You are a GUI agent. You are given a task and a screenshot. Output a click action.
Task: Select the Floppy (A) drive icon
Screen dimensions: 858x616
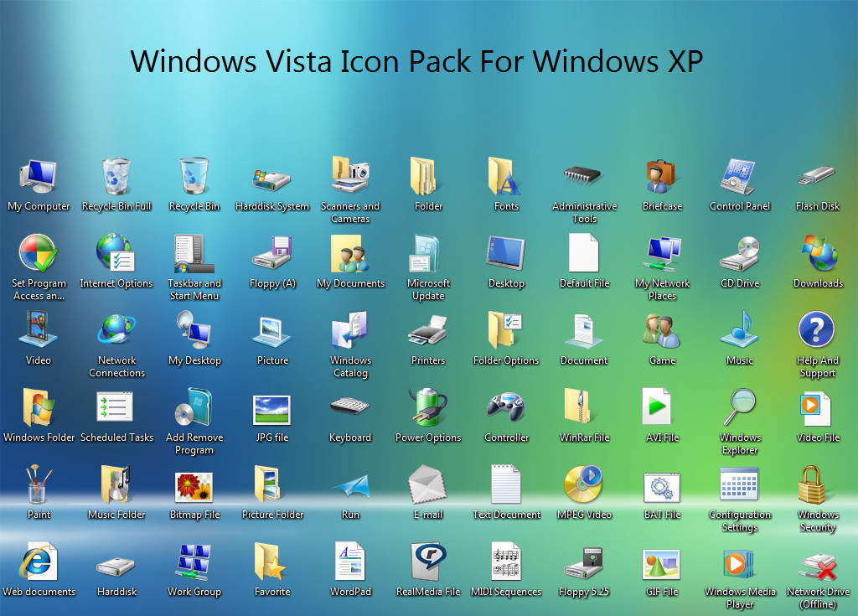click(272, 252)
